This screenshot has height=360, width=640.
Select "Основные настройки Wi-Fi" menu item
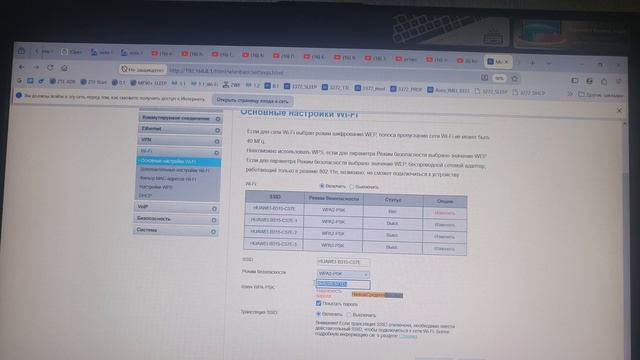179,162
